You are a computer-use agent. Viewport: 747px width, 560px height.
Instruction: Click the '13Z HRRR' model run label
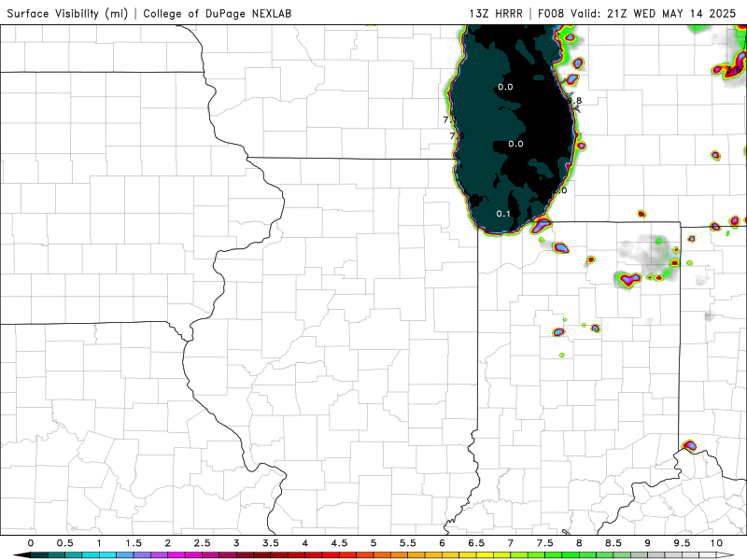pos(496,13)
